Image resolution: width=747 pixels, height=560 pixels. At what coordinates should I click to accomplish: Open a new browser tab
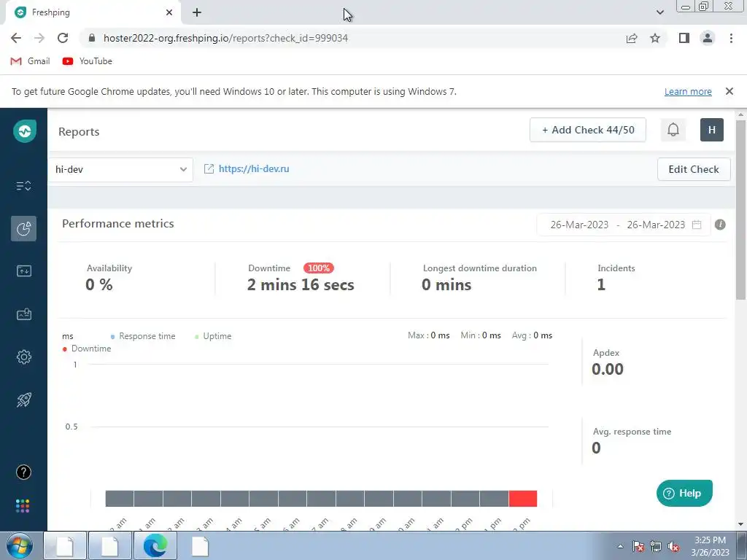click(197, 12)
